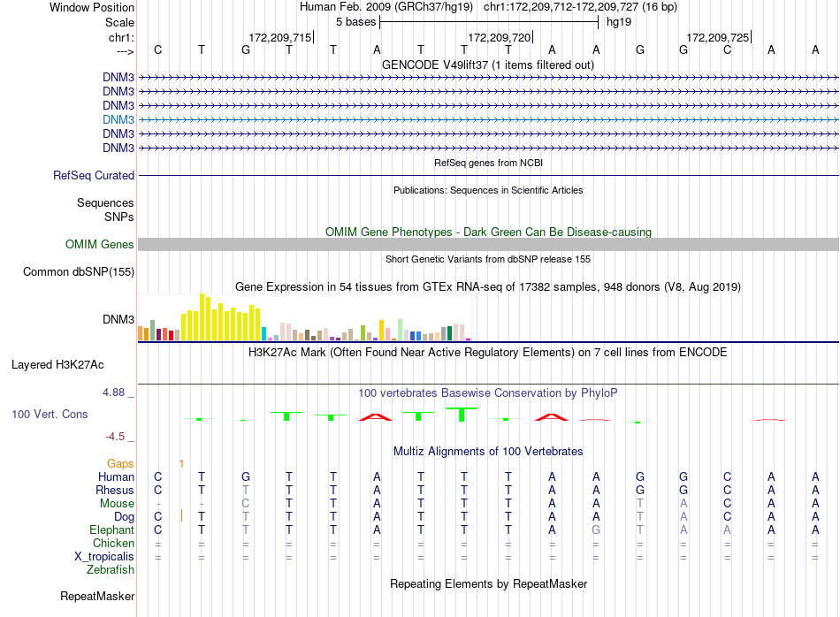The width and height of the screenshot is (840, 617).
Task: Click the Chicken alignment row label
Action: pyautogui.click(x=113, y=543)
